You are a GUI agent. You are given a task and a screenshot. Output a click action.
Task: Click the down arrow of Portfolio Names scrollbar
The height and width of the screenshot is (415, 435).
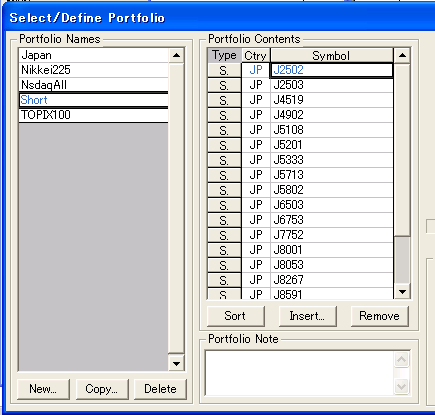176,364
